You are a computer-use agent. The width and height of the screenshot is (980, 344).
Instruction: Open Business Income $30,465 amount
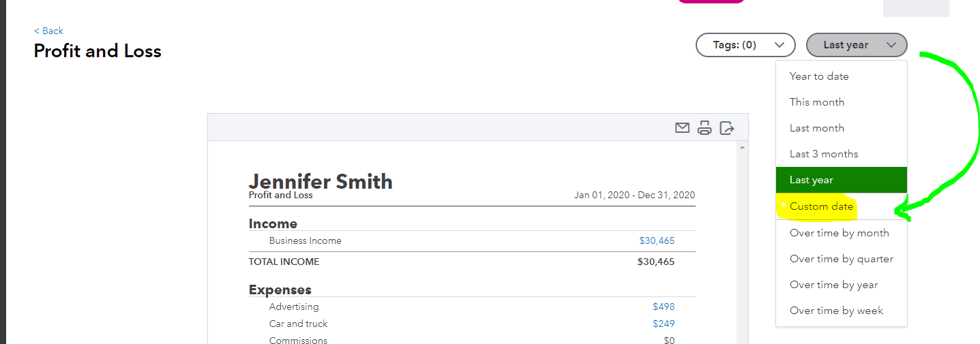(656, 240)
